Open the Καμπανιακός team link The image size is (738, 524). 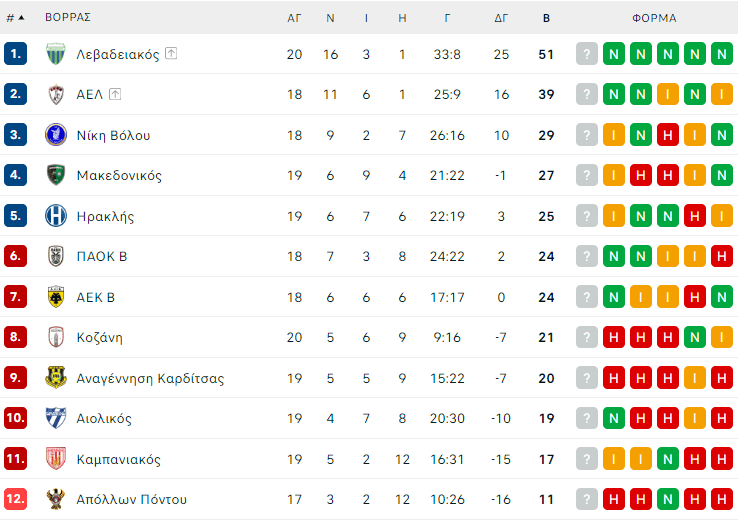[118, 459]
